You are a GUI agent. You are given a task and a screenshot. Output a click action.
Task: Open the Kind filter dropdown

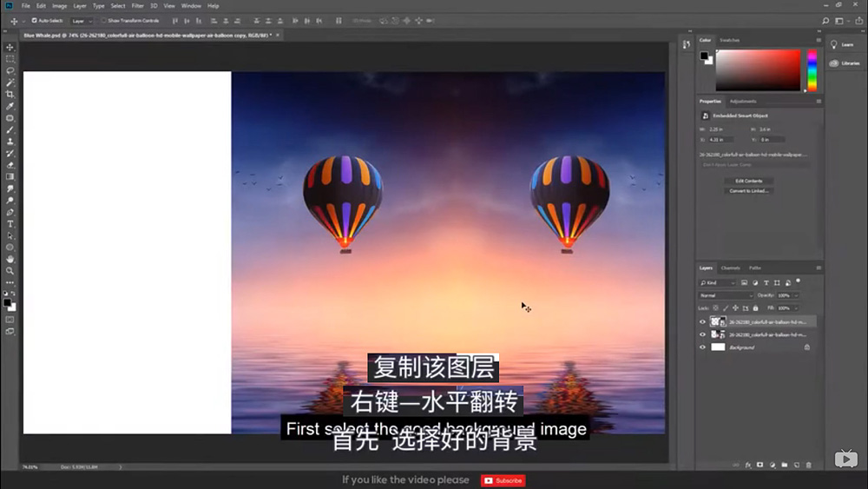pyautogui.click(x=718, y=283)
